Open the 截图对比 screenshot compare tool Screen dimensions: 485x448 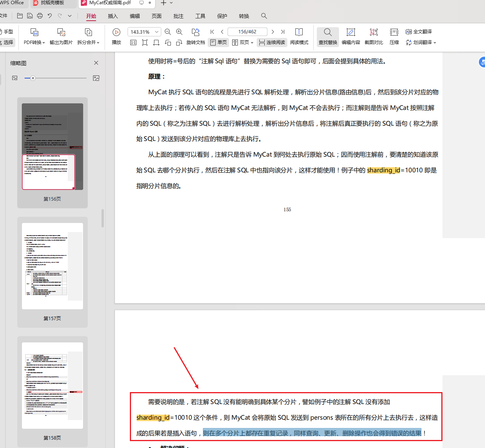pyautogui.click(x=374, y=36)
